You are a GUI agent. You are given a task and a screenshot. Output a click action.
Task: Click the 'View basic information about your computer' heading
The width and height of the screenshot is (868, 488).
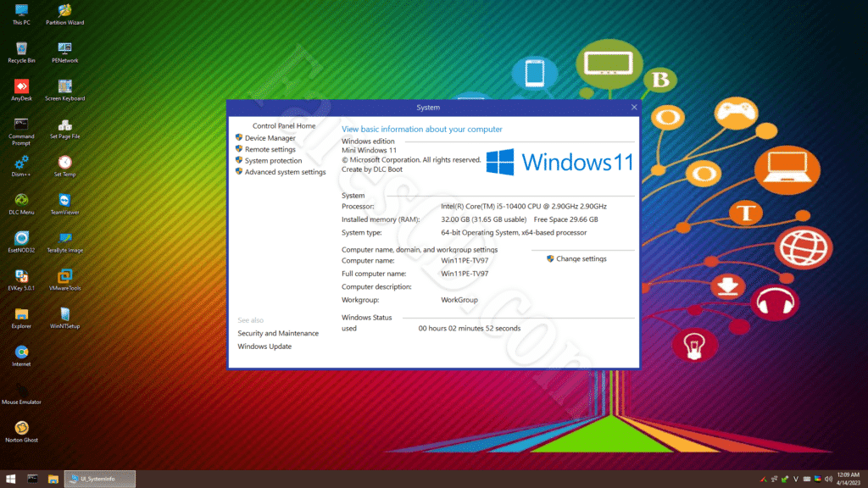pos(422,129)
